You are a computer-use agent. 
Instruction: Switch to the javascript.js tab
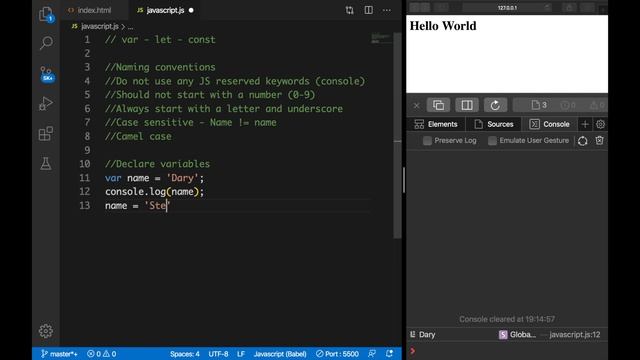click(165, 10)
